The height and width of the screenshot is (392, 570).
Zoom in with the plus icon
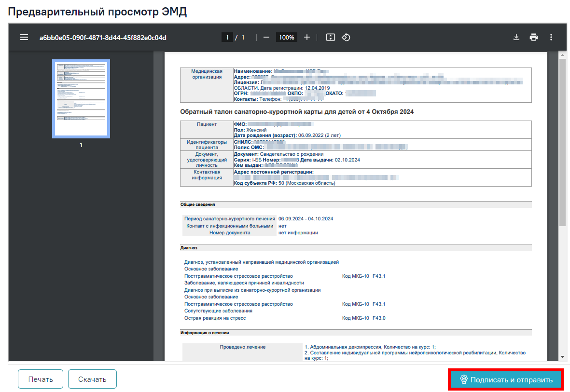[307, 38]
